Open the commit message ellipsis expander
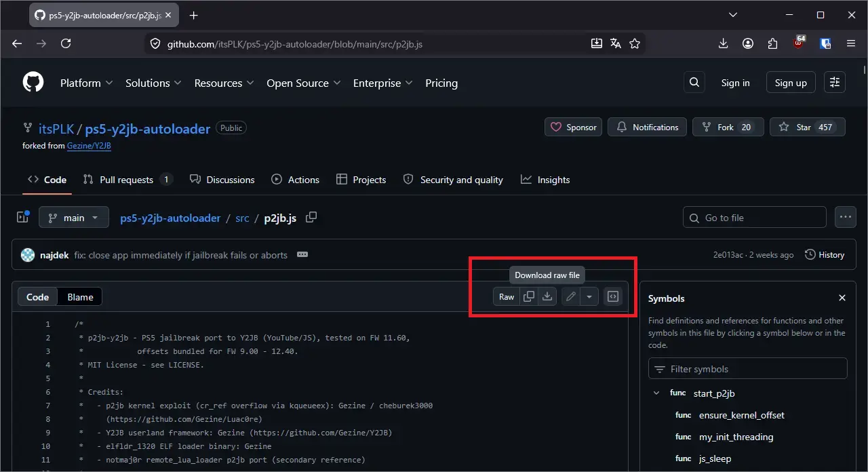This screenshot has width=868, height=472. (x=302, y=255)
